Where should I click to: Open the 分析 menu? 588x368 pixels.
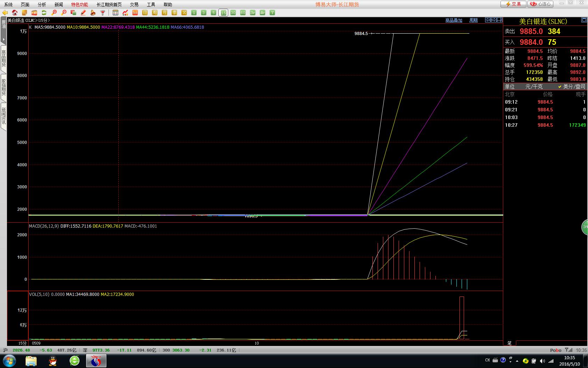click(42, 5)
